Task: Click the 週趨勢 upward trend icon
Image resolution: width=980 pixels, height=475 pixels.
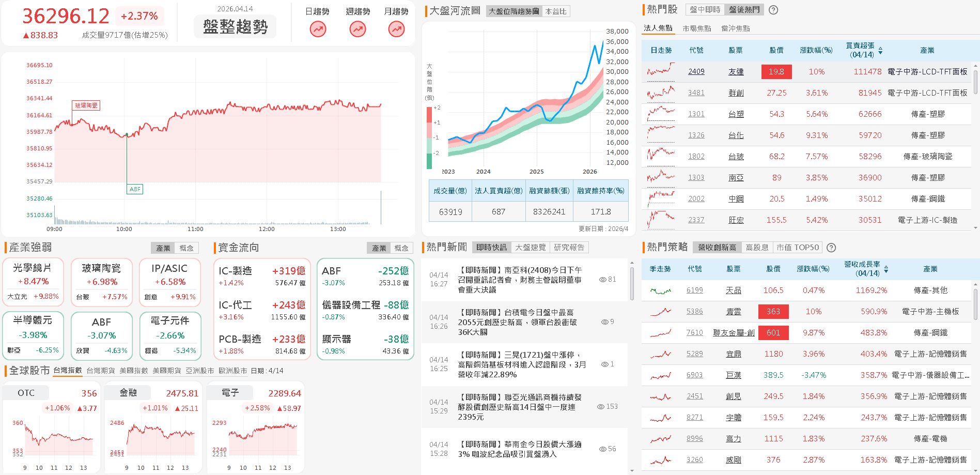Action: coord(357,29)
